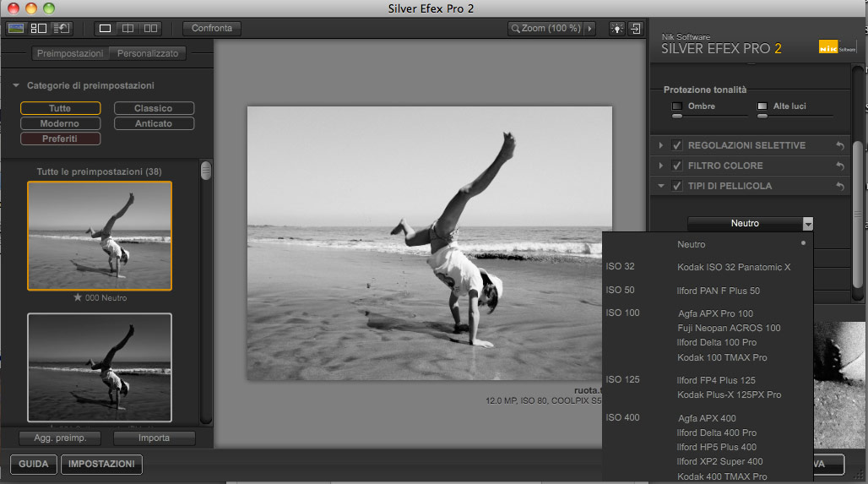
Task: Click the Importa button
Action: [154, 438]
